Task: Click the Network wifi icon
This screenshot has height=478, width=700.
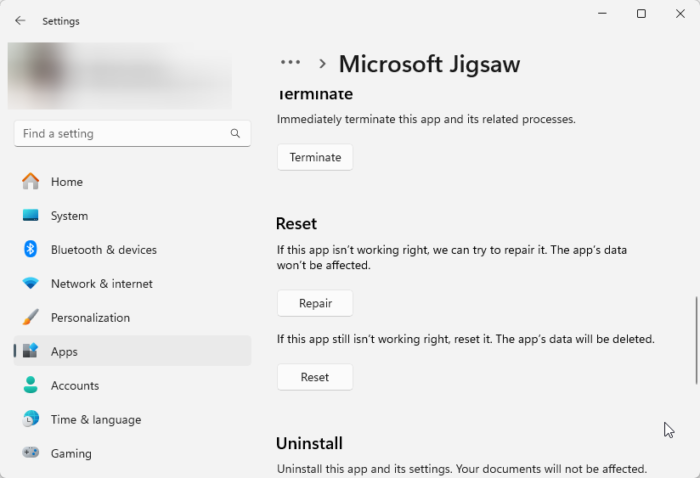Action: point(31,284)
